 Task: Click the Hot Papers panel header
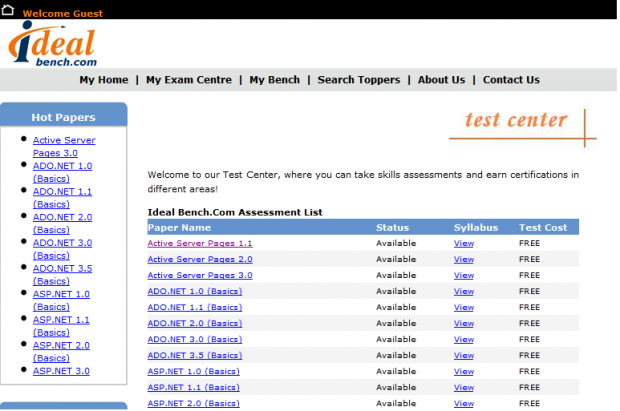click(x=63, y=117)
